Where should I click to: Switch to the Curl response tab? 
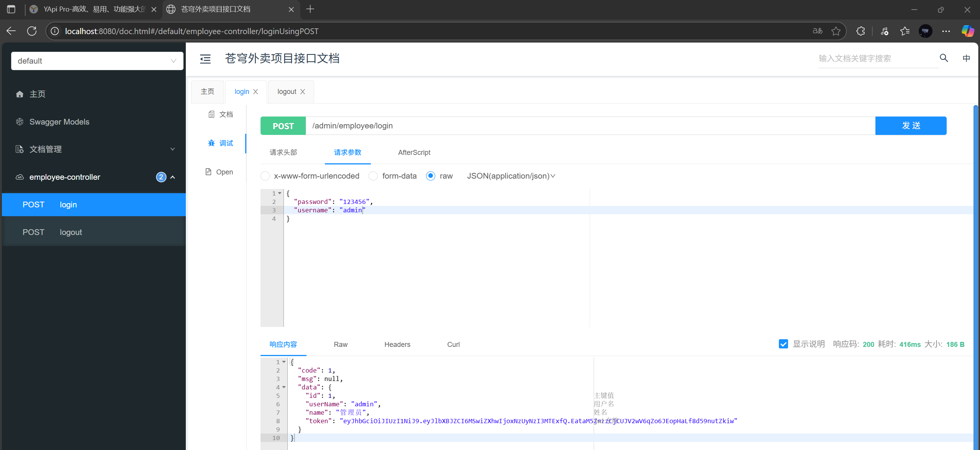tap(453, 345)
